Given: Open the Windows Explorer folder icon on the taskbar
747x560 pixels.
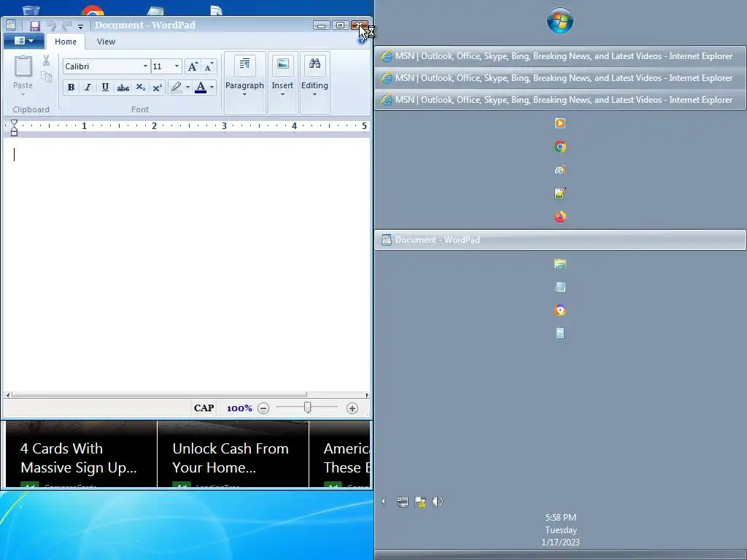Looking at the screenshot, I should click(x=560, y=264).
